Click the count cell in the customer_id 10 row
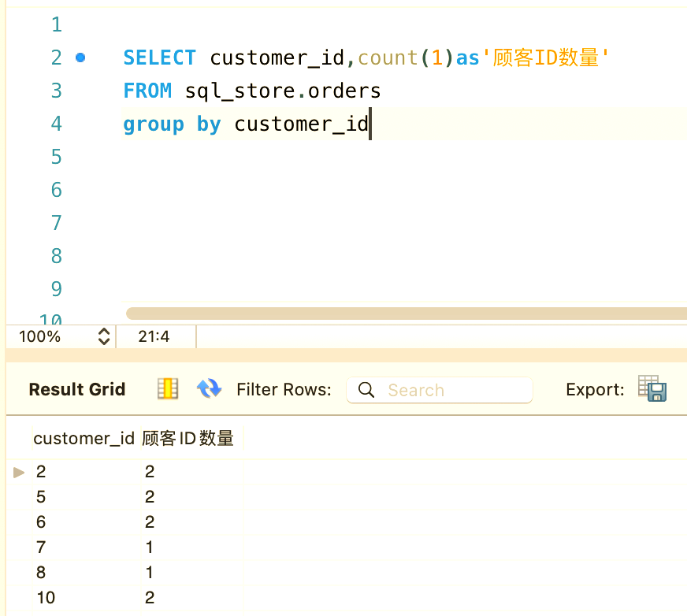The image size is (687, 616). (x=192, y=597)
